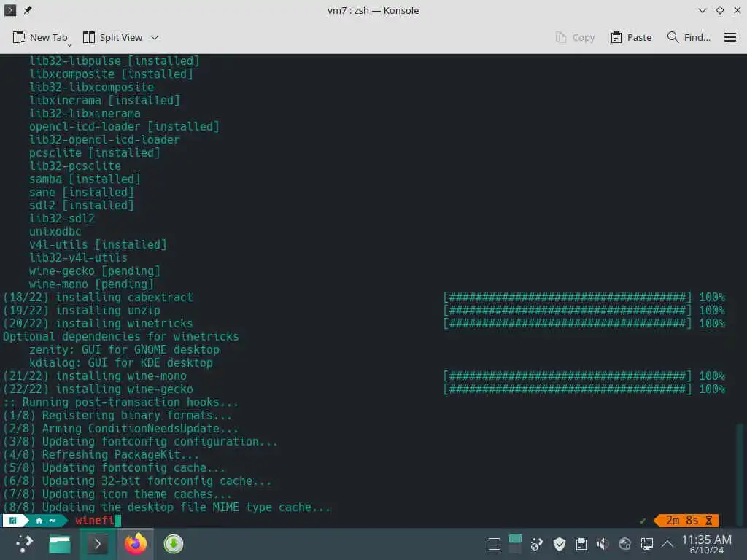
Task: Click the command prompt line 'winefl'
Action: coord(94,521)
